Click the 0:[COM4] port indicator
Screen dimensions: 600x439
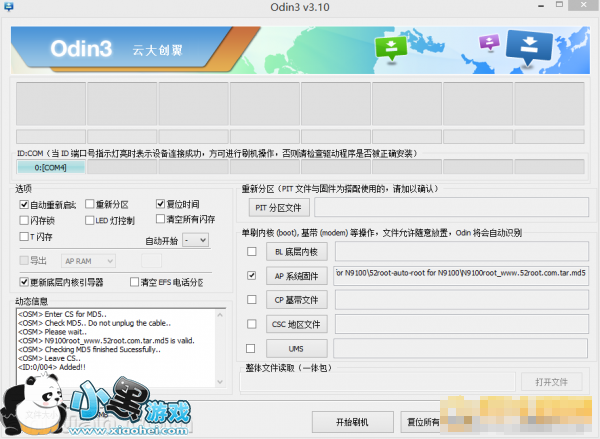[51, 167]
